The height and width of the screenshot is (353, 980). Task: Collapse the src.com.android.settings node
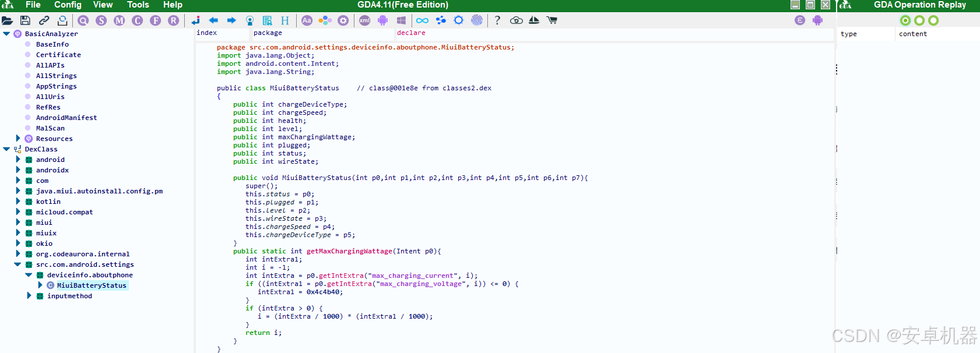coord(17,264)
